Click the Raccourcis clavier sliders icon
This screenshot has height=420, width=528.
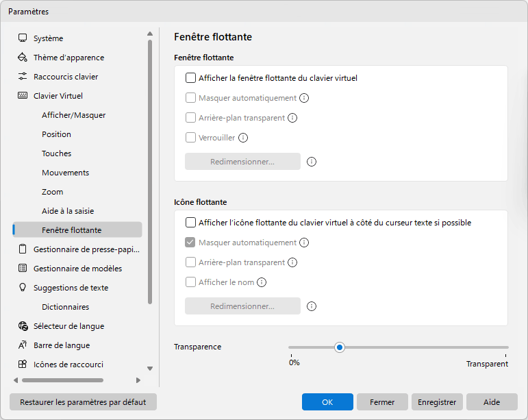(23, 77)
